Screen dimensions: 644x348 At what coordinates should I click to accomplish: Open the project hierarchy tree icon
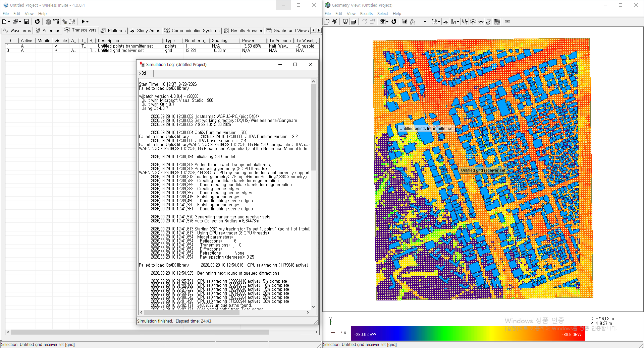click(56, 21)
